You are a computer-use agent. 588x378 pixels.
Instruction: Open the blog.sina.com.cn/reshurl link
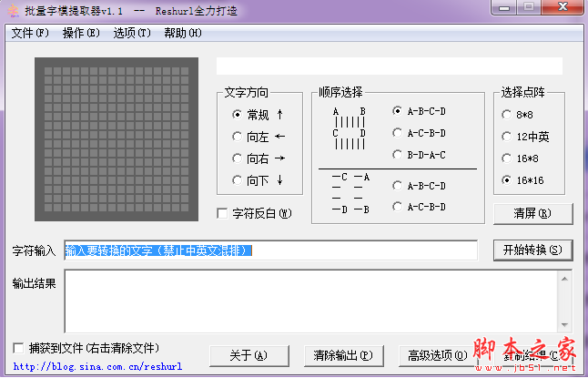97,366
